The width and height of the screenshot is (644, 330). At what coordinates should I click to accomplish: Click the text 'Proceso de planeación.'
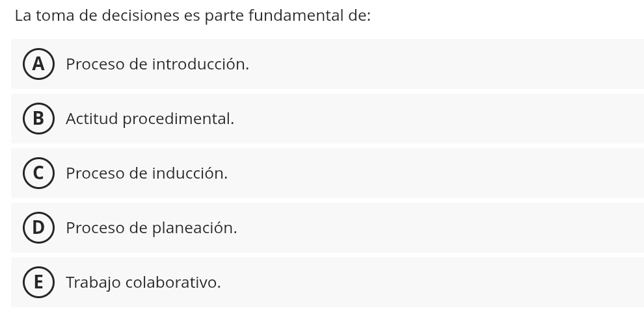pos(151,228)
